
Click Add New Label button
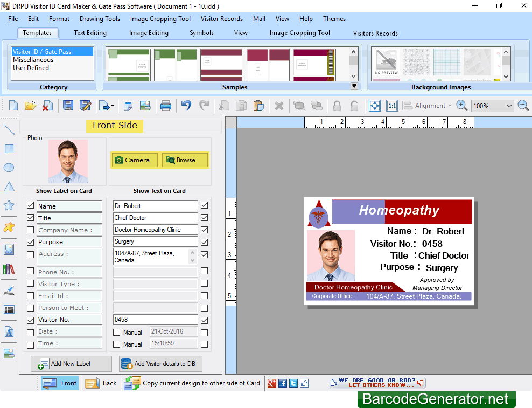(71, 364)
